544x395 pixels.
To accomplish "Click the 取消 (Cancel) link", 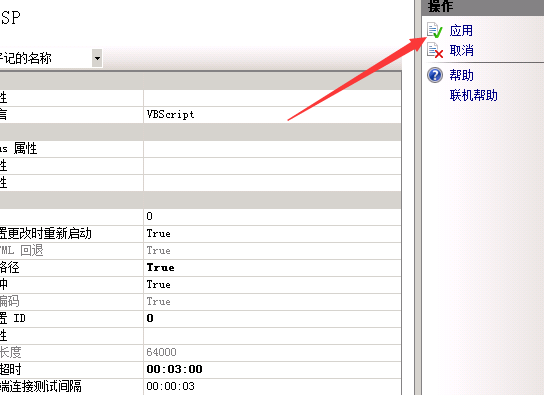I will pos(461,51).
